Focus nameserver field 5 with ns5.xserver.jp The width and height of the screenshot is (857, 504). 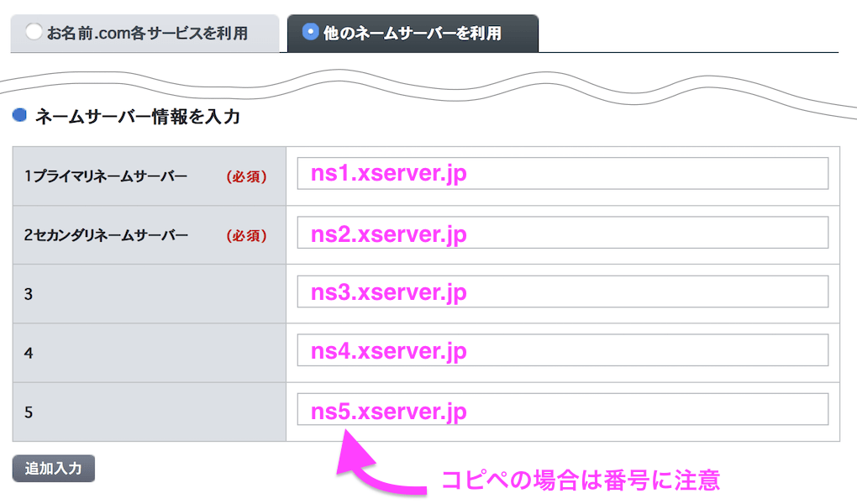(562, 409)
